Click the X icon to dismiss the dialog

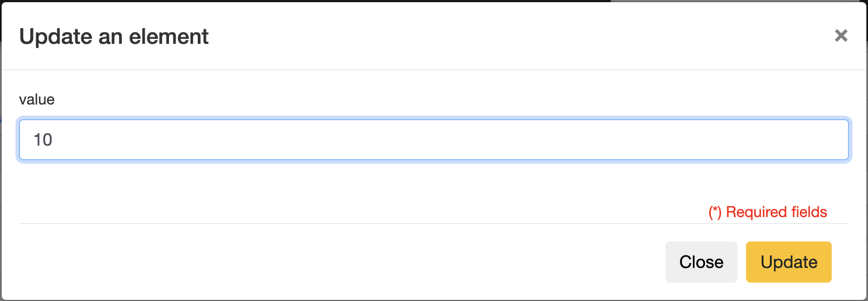click(x=841, y=36)
